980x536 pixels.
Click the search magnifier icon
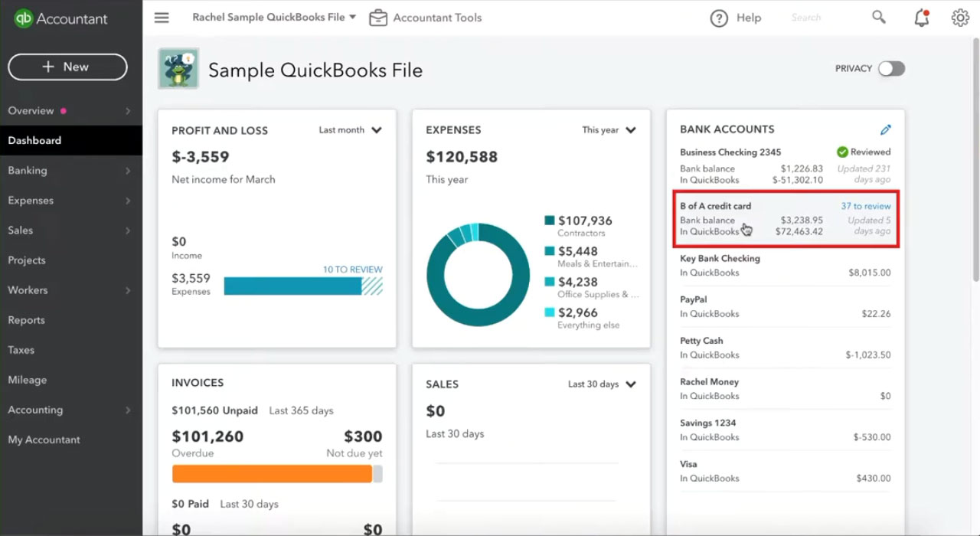tap(879, 17)
